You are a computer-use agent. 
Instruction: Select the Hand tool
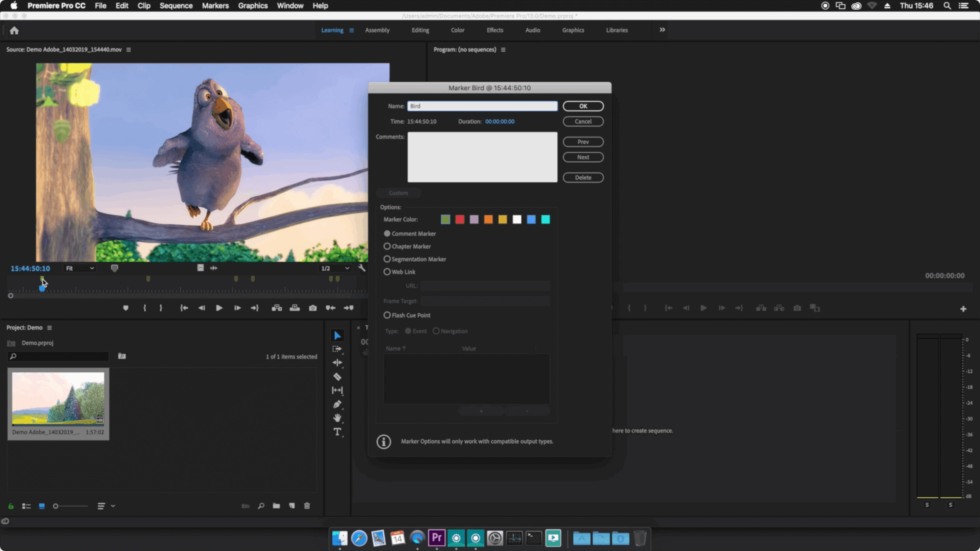click(x=337, y=418)
